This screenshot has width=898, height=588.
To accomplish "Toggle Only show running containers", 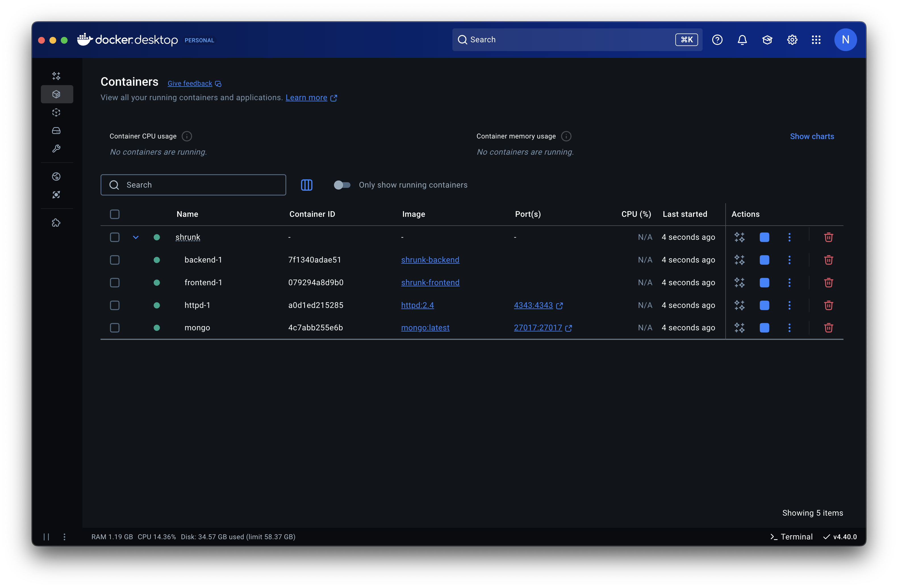I will pyautogui.click(x=342, y=185).
